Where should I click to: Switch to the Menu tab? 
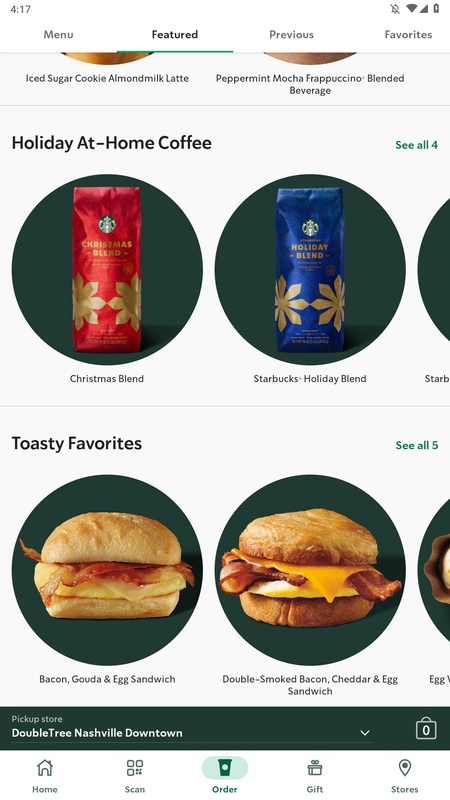coord(58,35)
